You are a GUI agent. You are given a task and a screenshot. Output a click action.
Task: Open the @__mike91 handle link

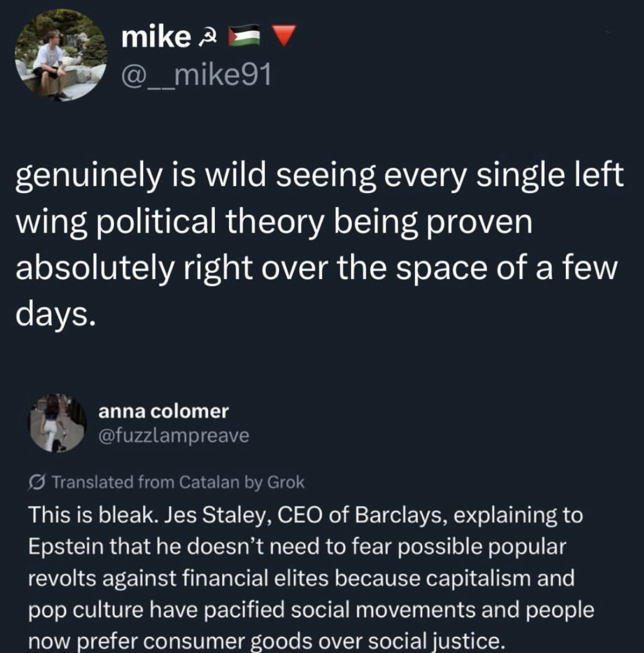[196, 76]
